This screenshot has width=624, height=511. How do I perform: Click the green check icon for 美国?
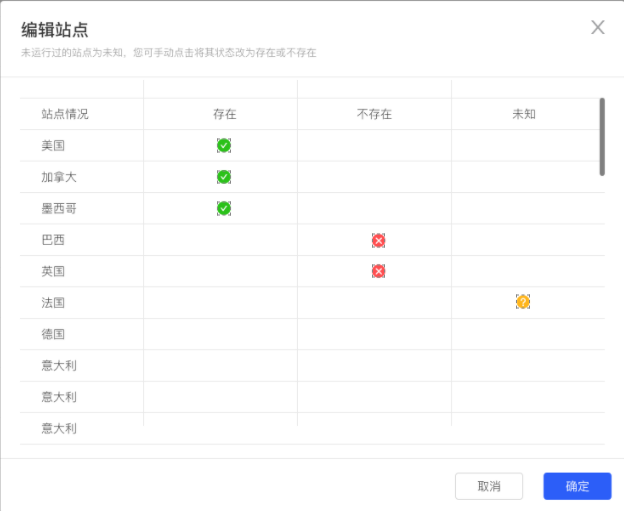point(224,146)
